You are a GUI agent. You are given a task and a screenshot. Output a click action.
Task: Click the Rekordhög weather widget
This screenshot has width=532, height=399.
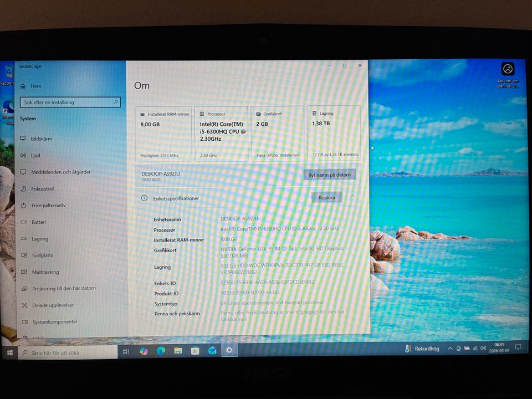pyautogui.click(x=422, y=349)
